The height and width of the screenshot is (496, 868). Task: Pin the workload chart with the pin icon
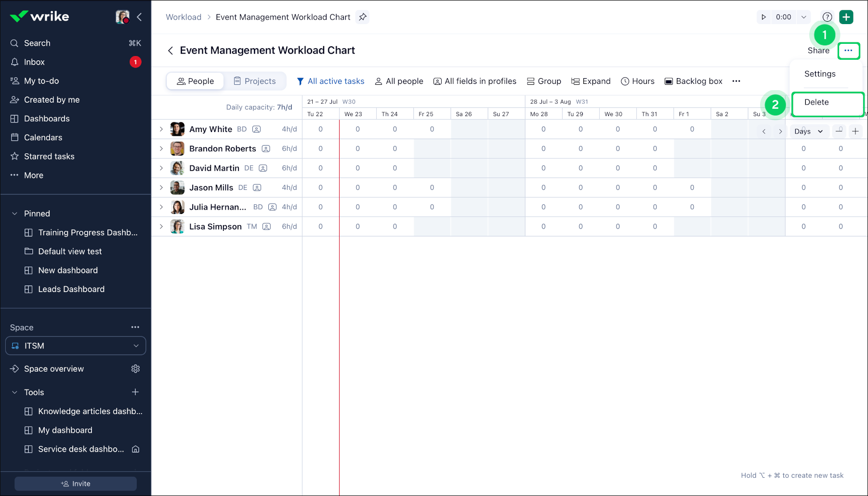363,17
